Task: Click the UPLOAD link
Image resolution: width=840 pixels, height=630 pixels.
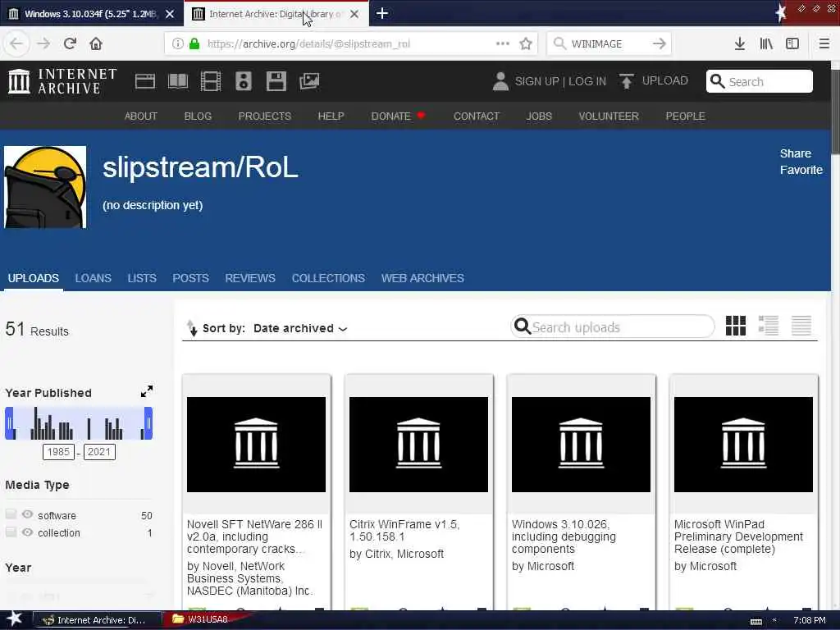Action: coord(664,81)
